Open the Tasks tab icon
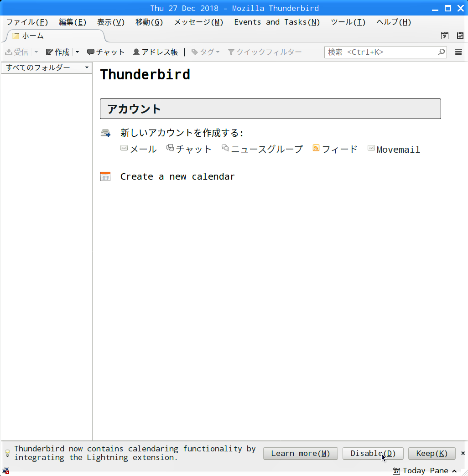The width and height of the screenshot is (468, 476). 460,36
